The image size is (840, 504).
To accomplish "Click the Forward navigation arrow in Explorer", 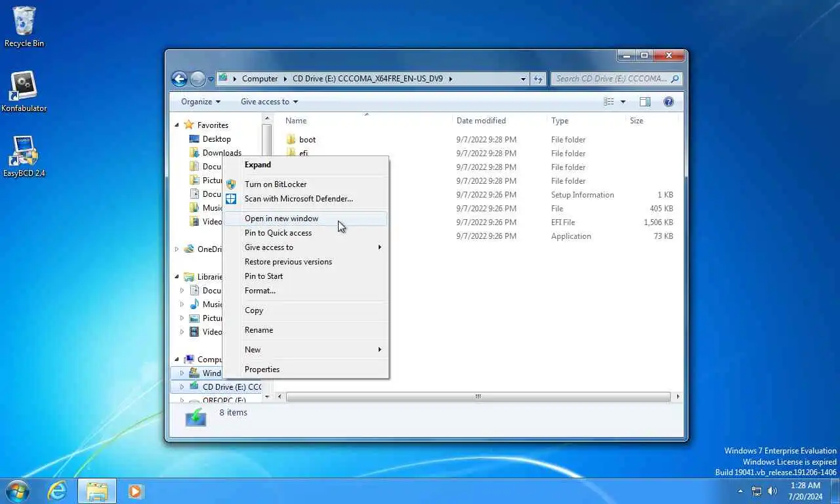I will (198, 79).
